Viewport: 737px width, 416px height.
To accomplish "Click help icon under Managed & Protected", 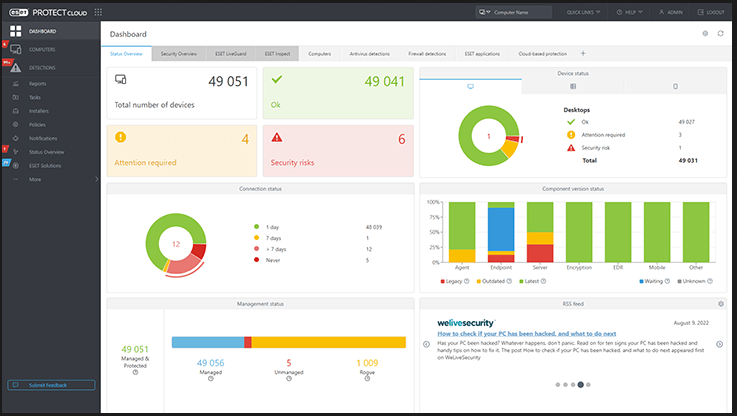I will [x=135, y=372].
